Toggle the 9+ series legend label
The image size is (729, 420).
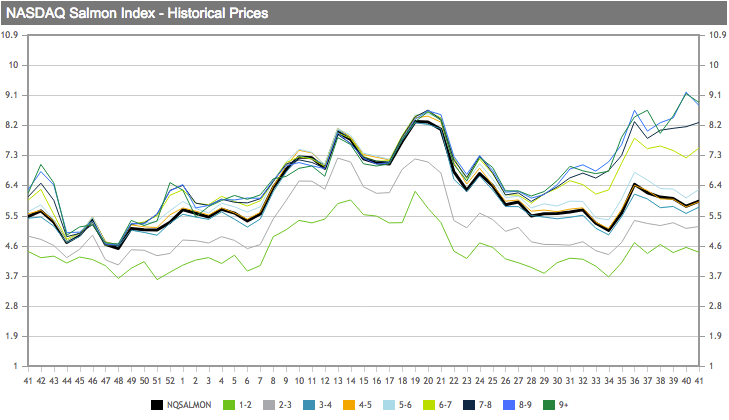563,405
